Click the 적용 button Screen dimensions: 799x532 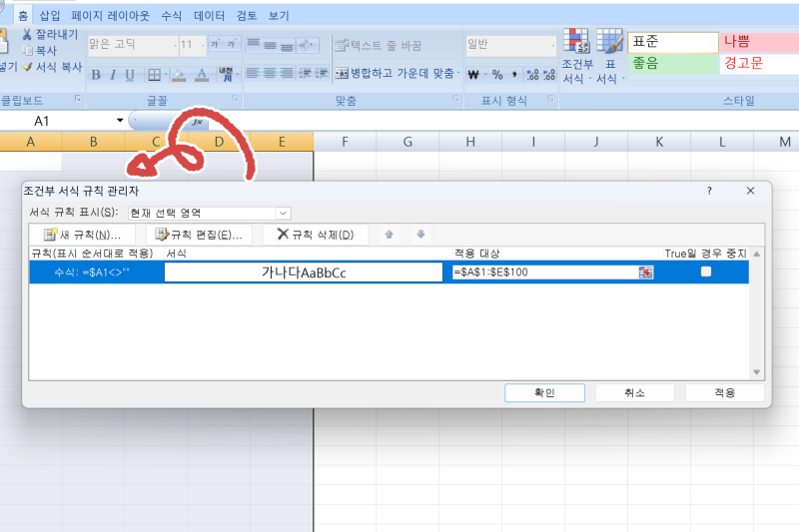(725, 392)
